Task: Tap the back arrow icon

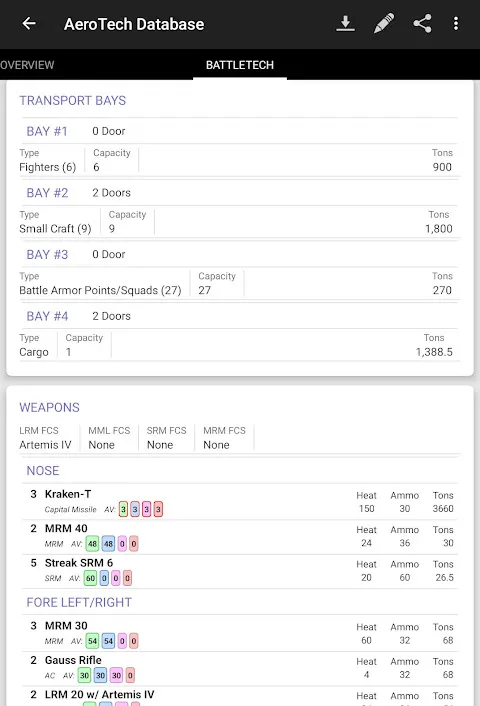Action: [x=29, y=23]
